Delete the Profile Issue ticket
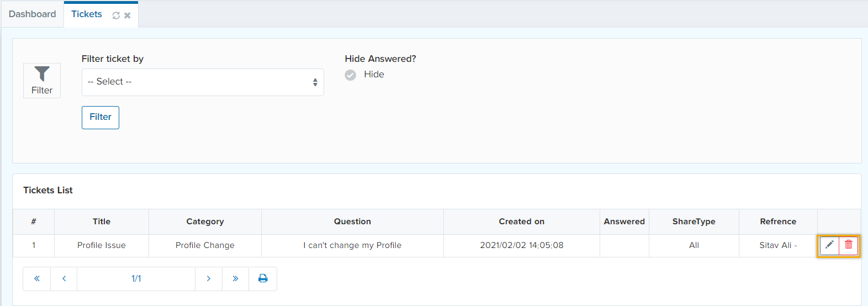Screen dimensions: 868x306 point(849,245)
